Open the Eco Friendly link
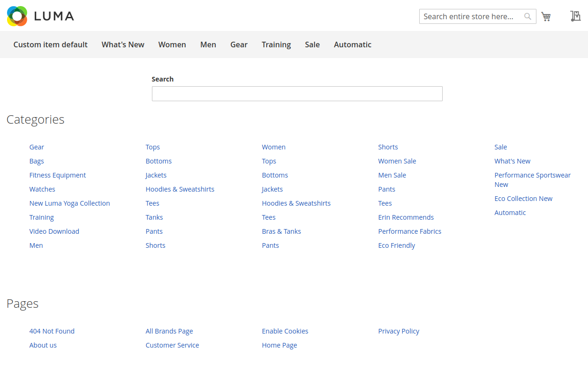 pos(397,245)
